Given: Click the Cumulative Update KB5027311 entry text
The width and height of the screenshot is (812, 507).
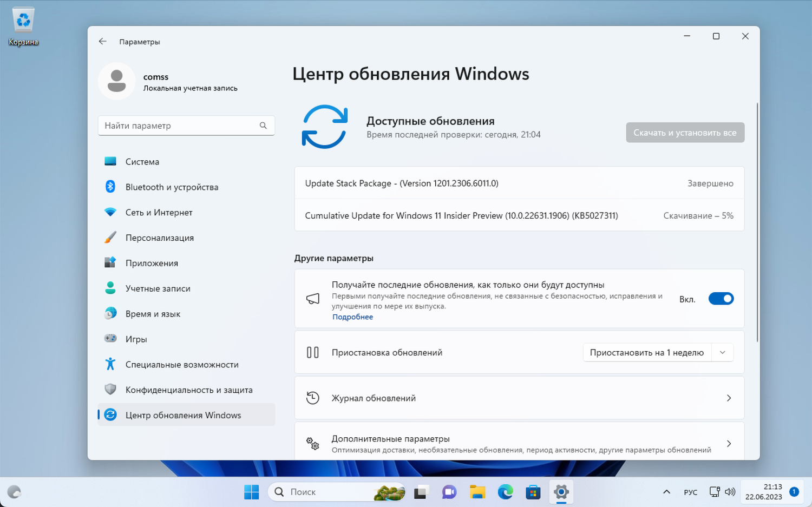Looking at the screenshot, I should (461, 215).
